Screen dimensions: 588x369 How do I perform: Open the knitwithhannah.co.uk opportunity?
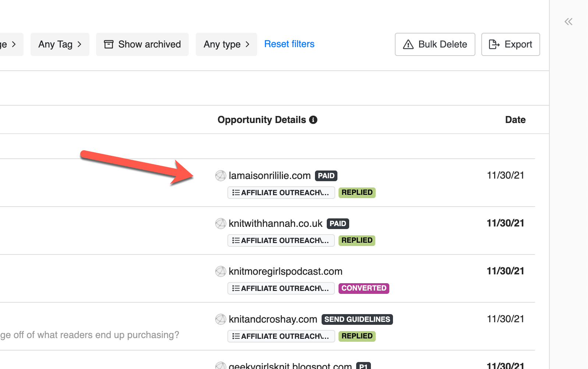click(275, 224)
